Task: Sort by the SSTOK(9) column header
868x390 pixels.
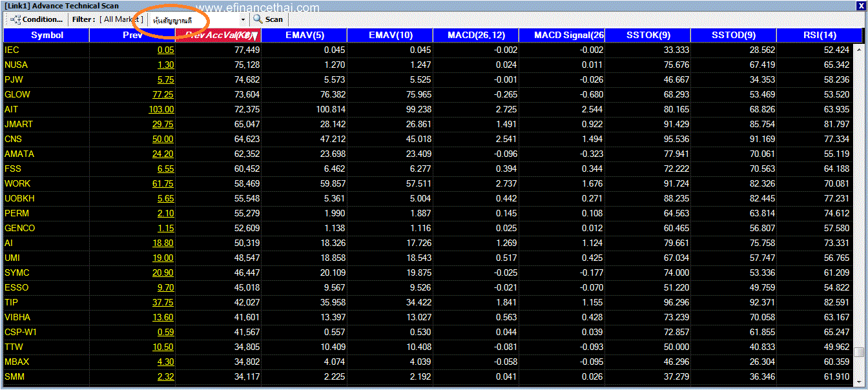Action: tap(648, 36)
